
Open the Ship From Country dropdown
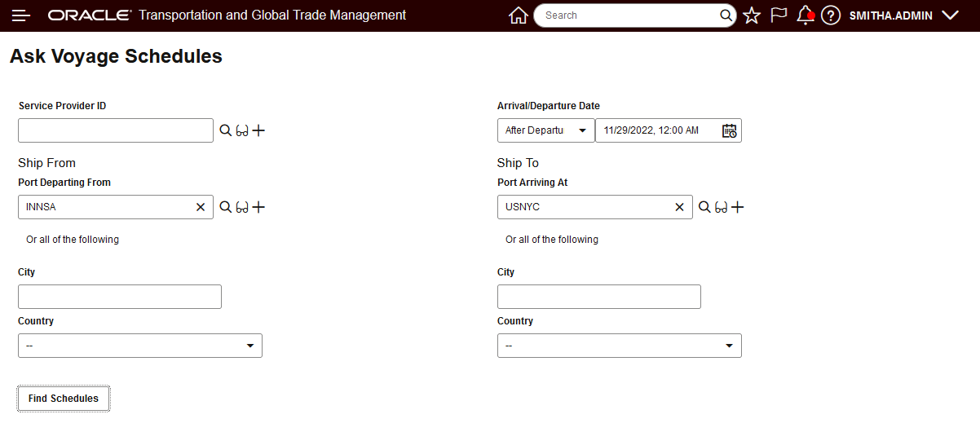click(140, 346)
